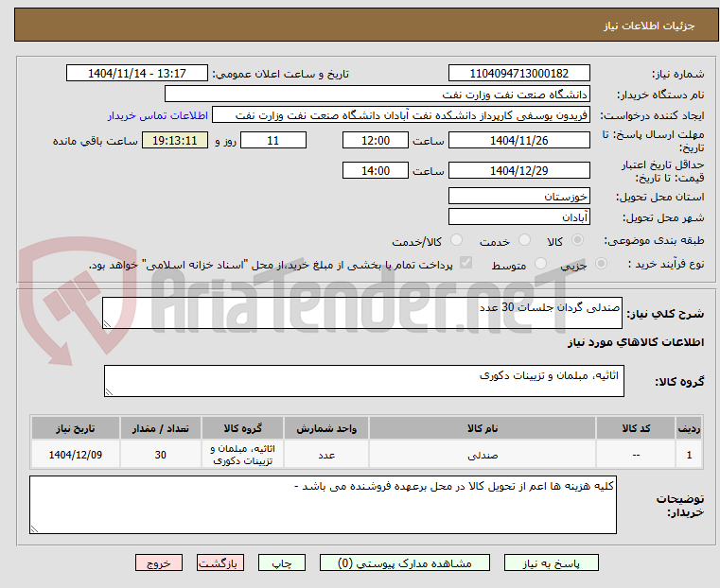The image size is (720, 588).
Task: Select the خدمت radio button
Action: 524,240
